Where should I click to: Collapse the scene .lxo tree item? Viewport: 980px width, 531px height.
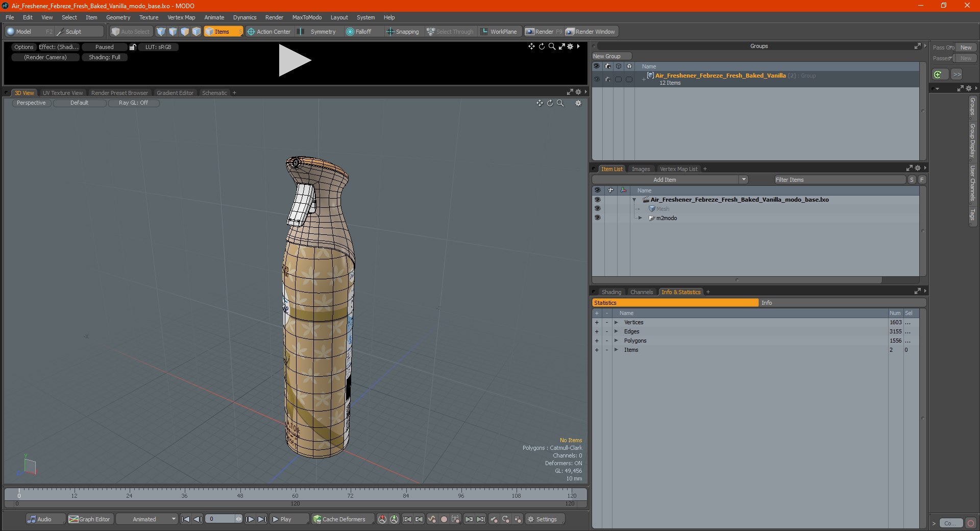634,200
